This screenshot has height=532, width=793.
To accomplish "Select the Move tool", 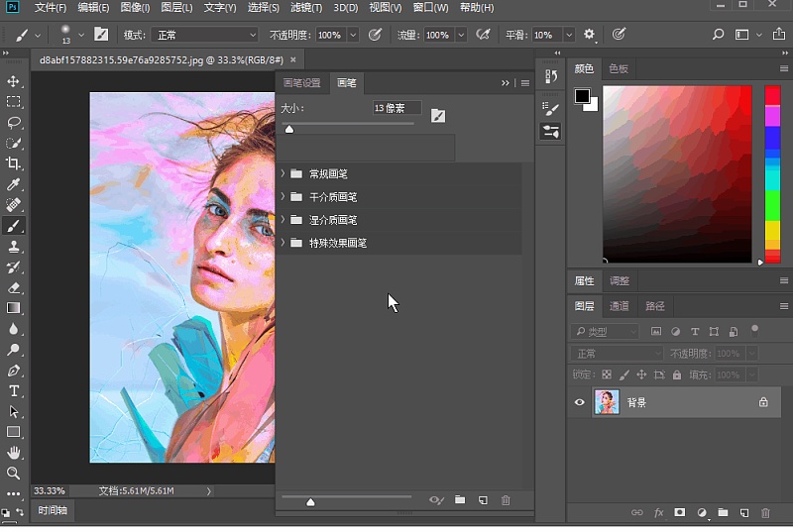I will (x=14, y=81).
